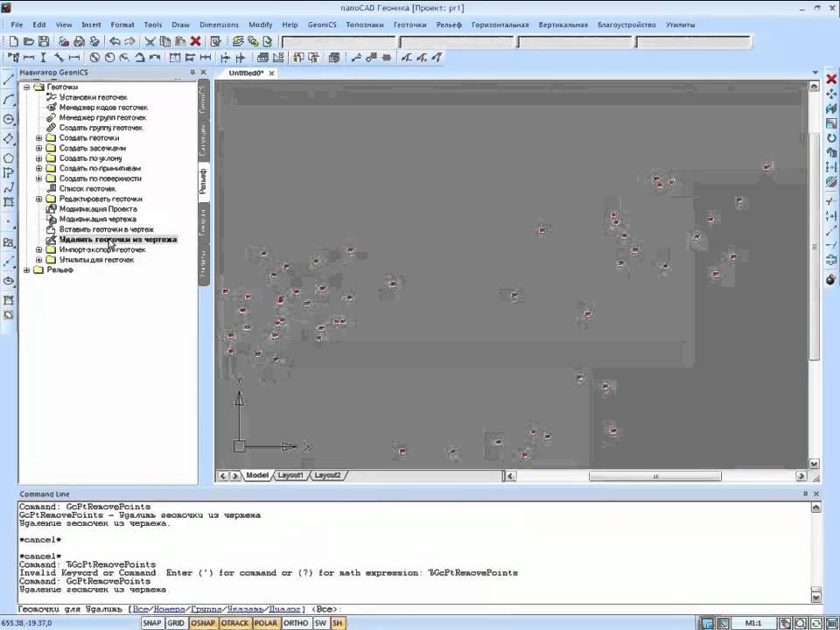This screenshot has width=840, height=630.
Task: Click Диалог option in command prompt
Action: coord(284,609)
